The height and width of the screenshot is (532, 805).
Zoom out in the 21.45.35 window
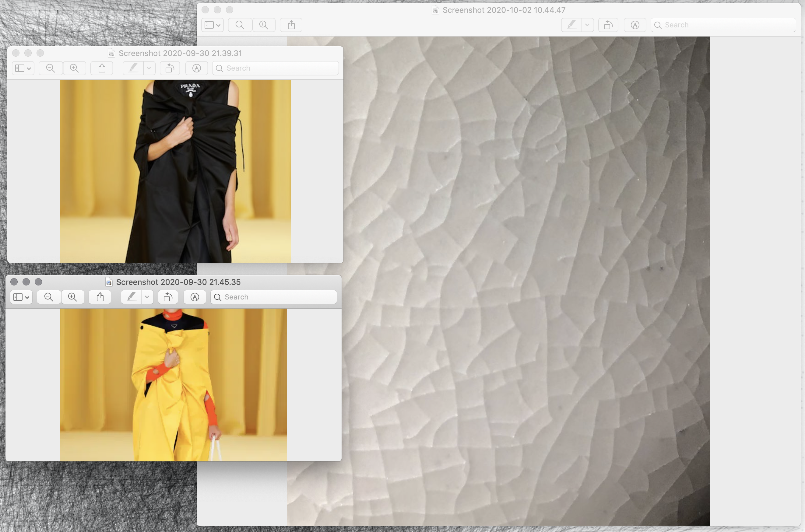tap(49, 297)
